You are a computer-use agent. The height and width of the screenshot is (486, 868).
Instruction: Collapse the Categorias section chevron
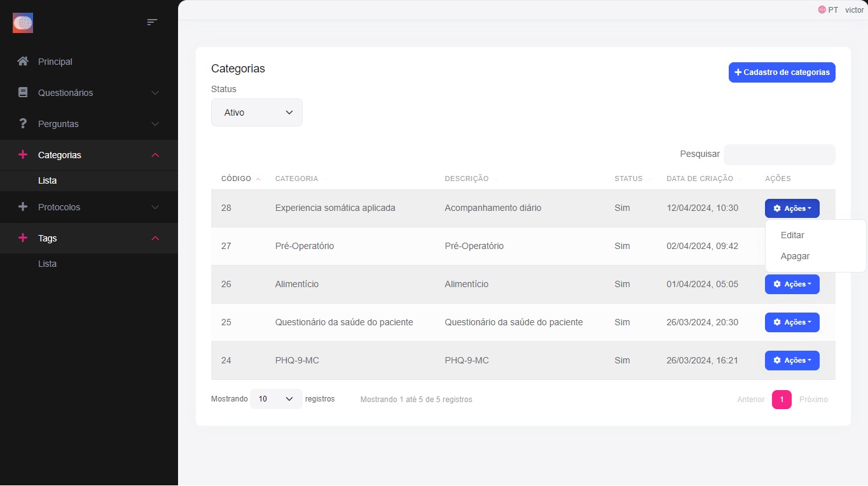[x=155, y=155]
